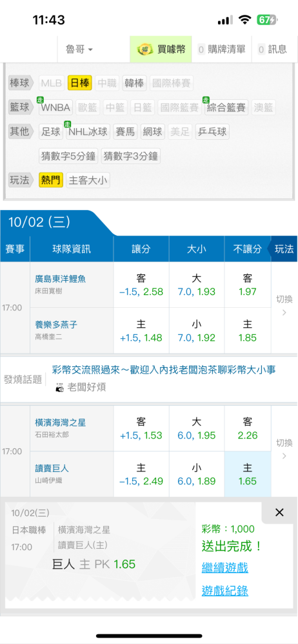Select the WNBA league with 走 badge
298x644 pixels.
56,108
